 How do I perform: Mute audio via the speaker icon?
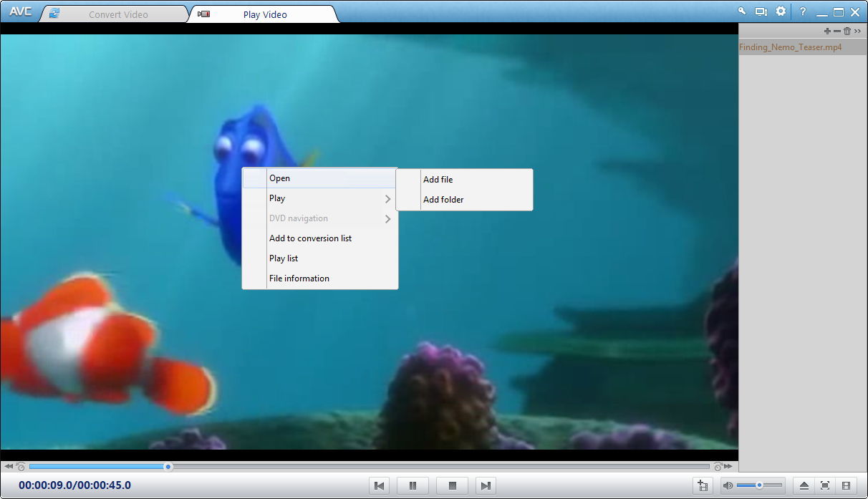click(x=728, y=485)
